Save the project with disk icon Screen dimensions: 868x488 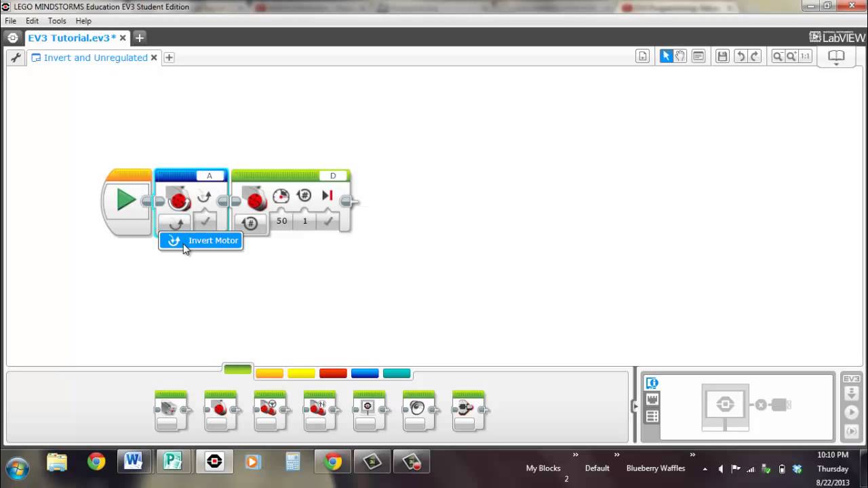pos(722,56)
